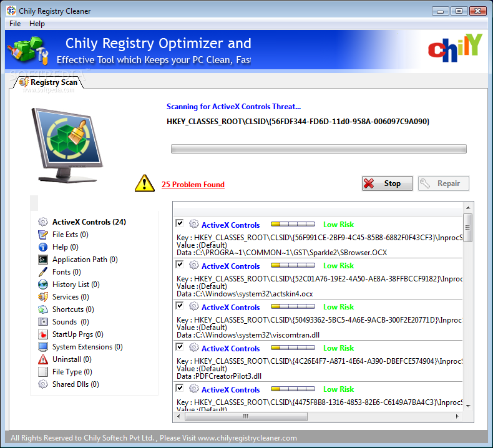Click the scanned HKEY_CLASSES_ROOT\CLSID path text
Image resolution: width=493 pixels, height=448 pixels.
(298, 121)
